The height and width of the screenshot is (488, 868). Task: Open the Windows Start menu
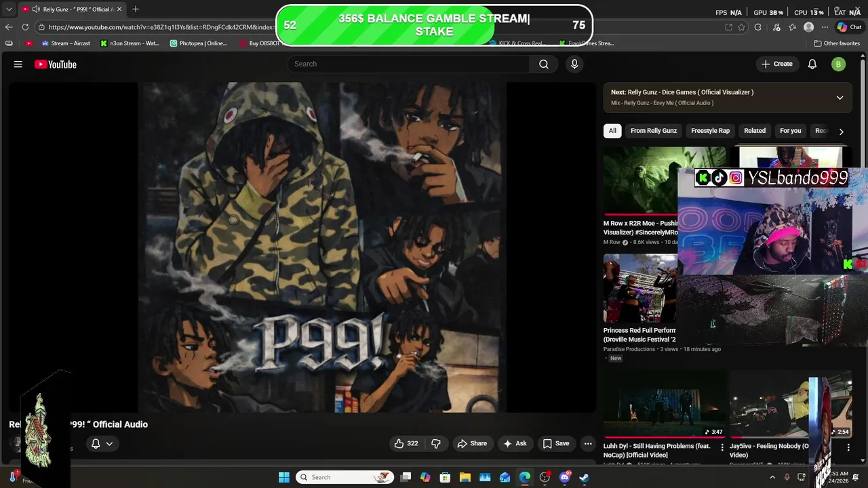click(x=284, y=477)
